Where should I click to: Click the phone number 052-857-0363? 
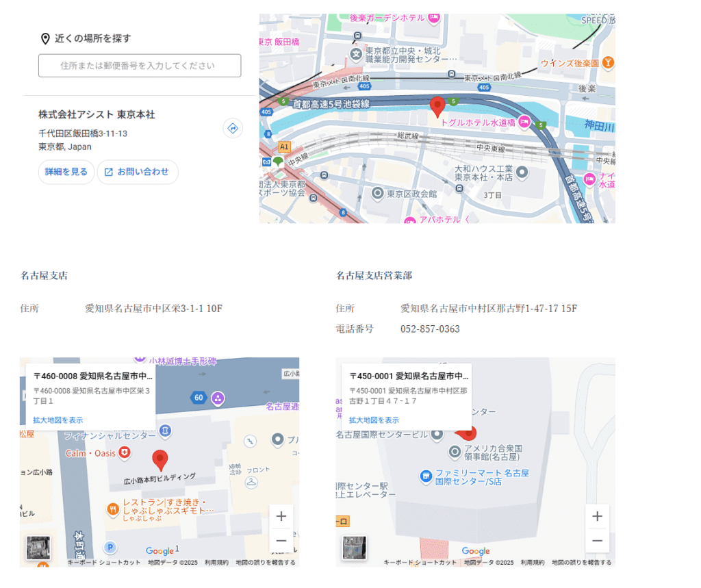point(430,329)
